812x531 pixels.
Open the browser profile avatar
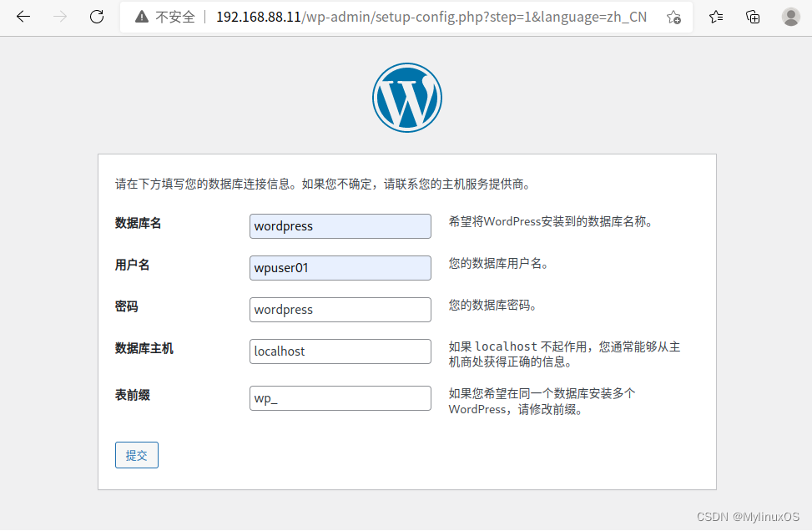click(x=791, y=17)
